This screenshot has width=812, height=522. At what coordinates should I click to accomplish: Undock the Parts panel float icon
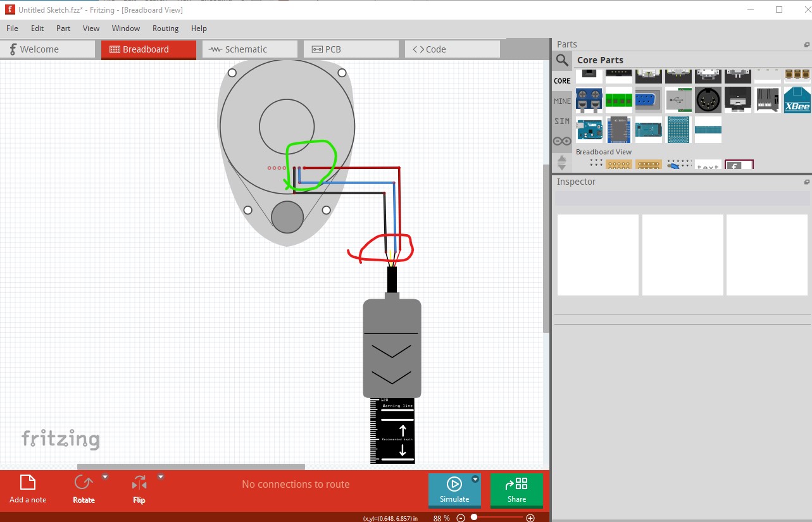point(807,44)
